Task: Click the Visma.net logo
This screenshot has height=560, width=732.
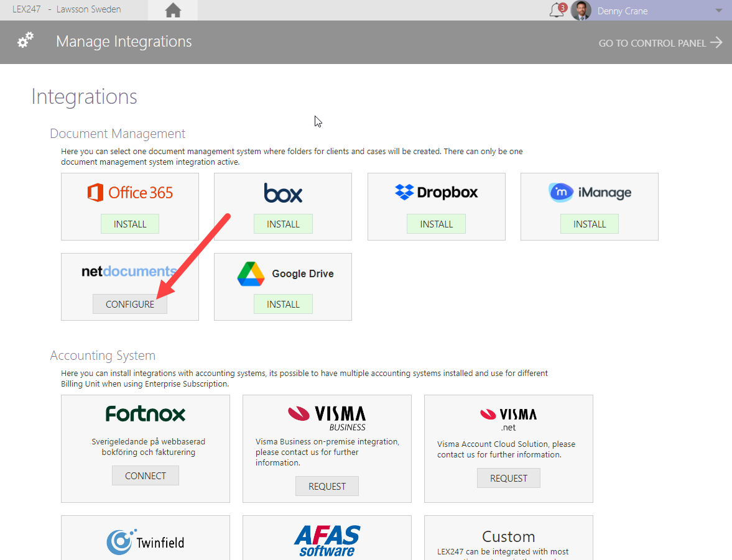Action: (508, 420)
